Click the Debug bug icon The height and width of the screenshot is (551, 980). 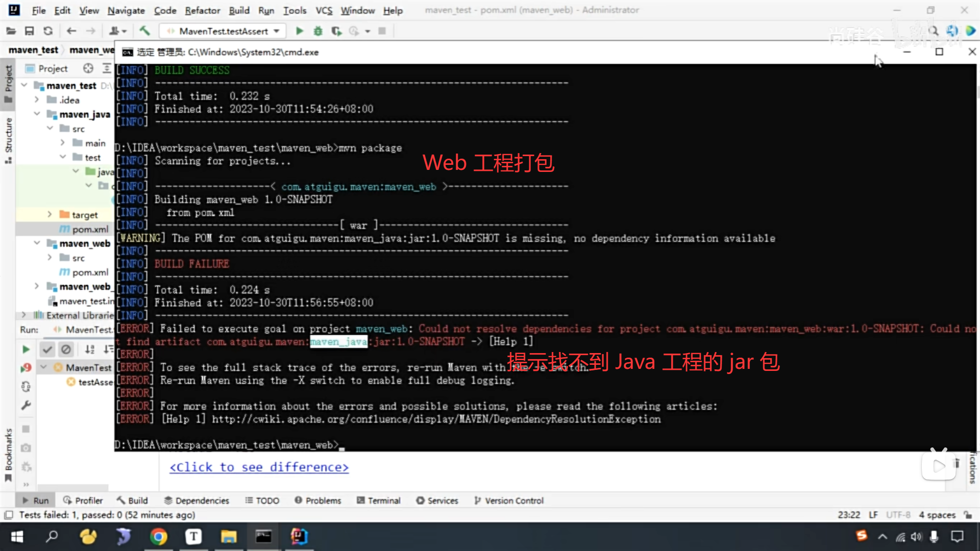pos(318,31)
